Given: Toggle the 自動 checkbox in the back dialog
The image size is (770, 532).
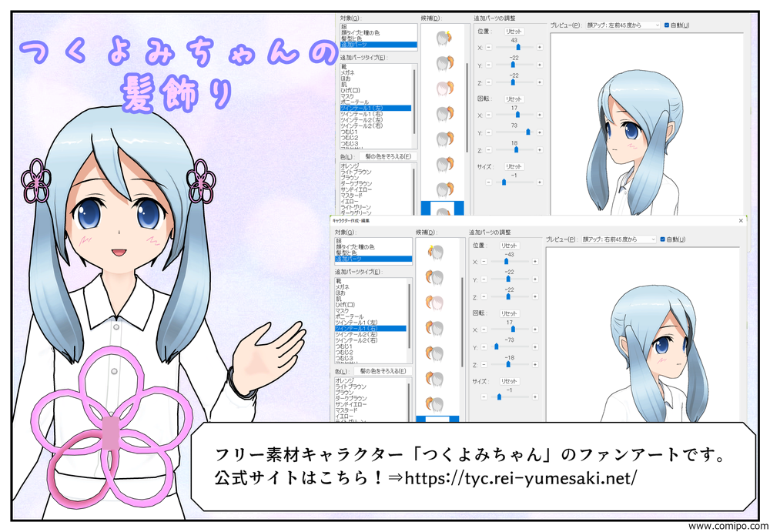Looking at the screenshot, I should [x=666, y=25].
